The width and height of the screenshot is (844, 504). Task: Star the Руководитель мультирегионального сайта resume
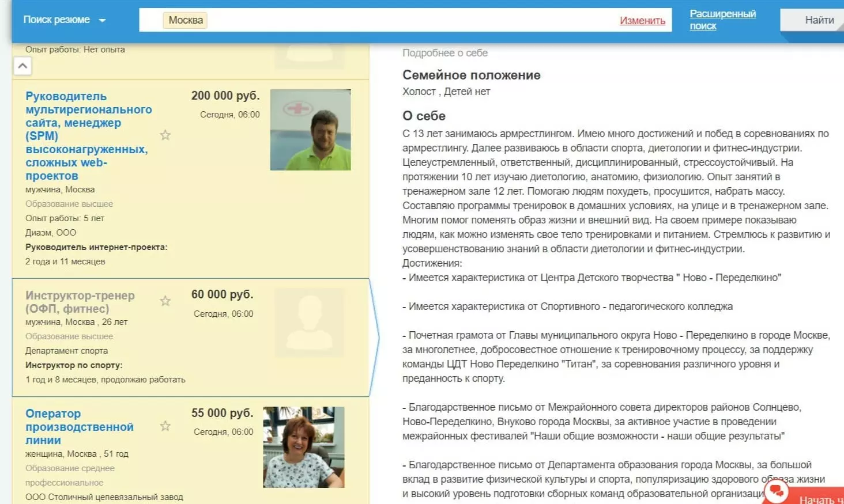(165, 135)
